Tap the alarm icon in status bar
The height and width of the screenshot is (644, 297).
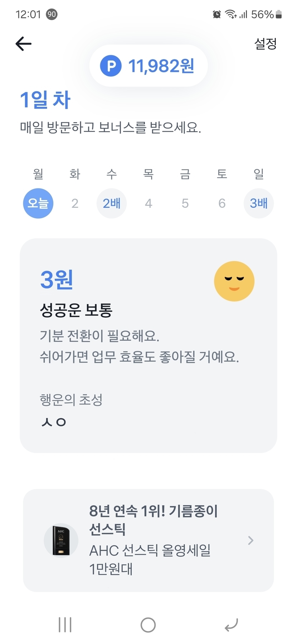217,14
